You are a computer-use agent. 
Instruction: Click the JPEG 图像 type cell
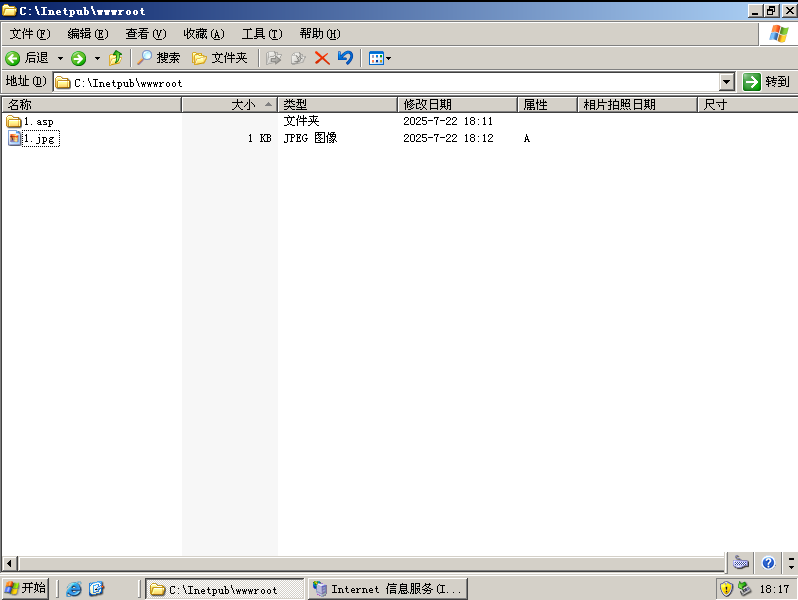(310, 138)
